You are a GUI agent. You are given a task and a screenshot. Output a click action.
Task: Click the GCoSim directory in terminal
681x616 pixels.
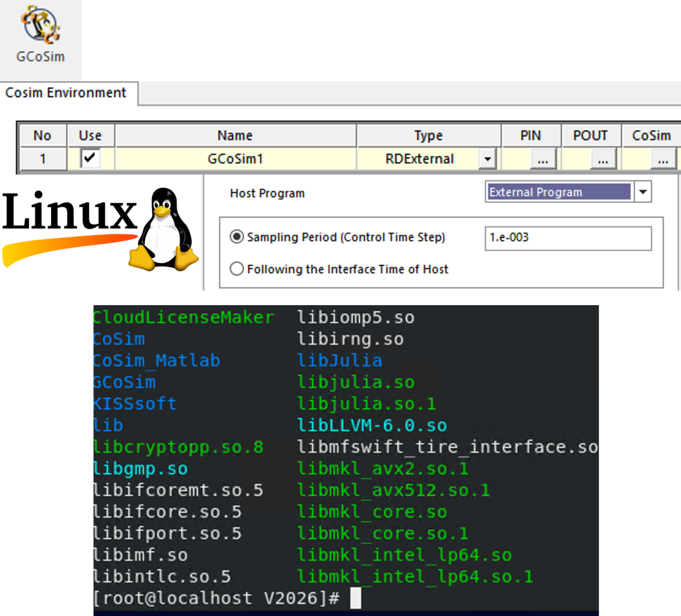(x=124, y=382)
